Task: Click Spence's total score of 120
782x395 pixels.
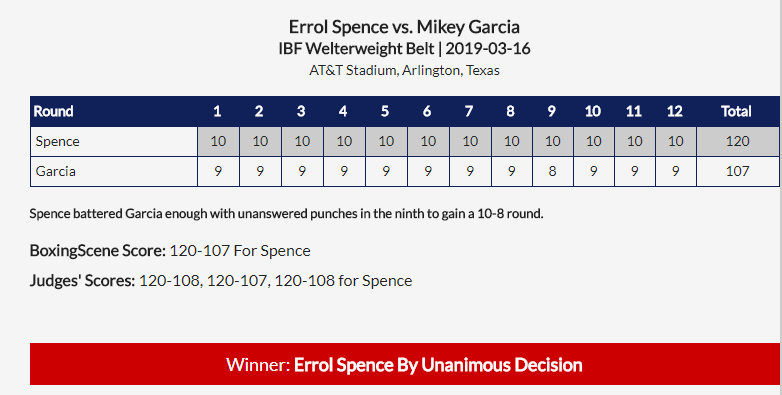Action: point(737,142)
